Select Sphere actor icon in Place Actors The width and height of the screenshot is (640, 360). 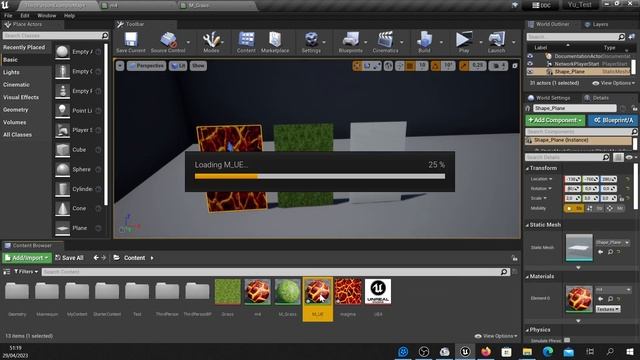62,169
